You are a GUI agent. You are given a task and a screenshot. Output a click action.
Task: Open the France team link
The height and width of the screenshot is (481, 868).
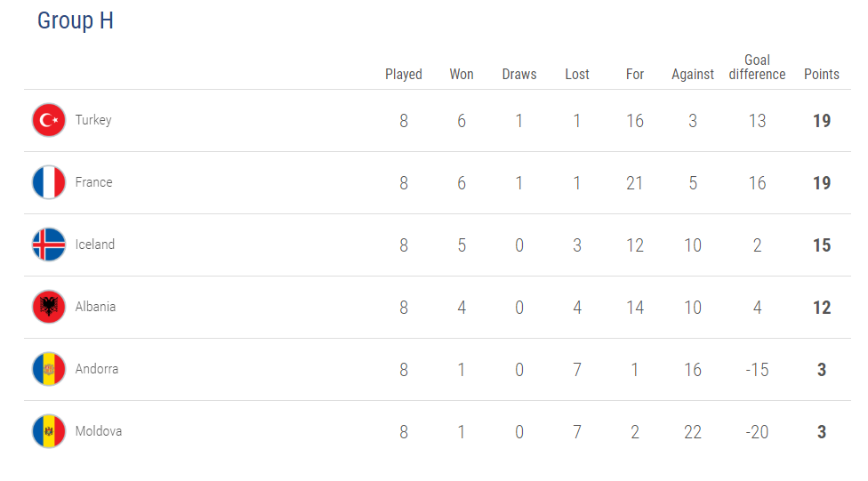(93, 182)
